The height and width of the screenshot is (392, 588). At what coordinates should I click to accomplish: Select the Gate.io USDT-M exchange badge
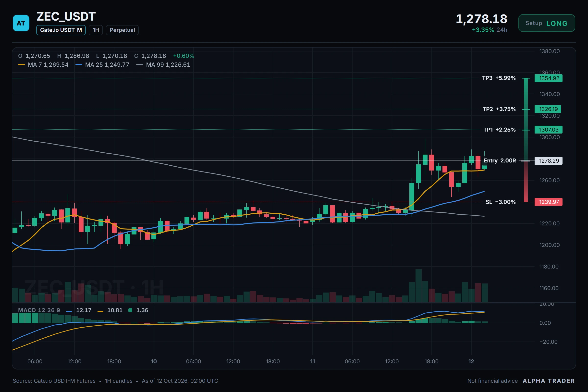(61, 30)
